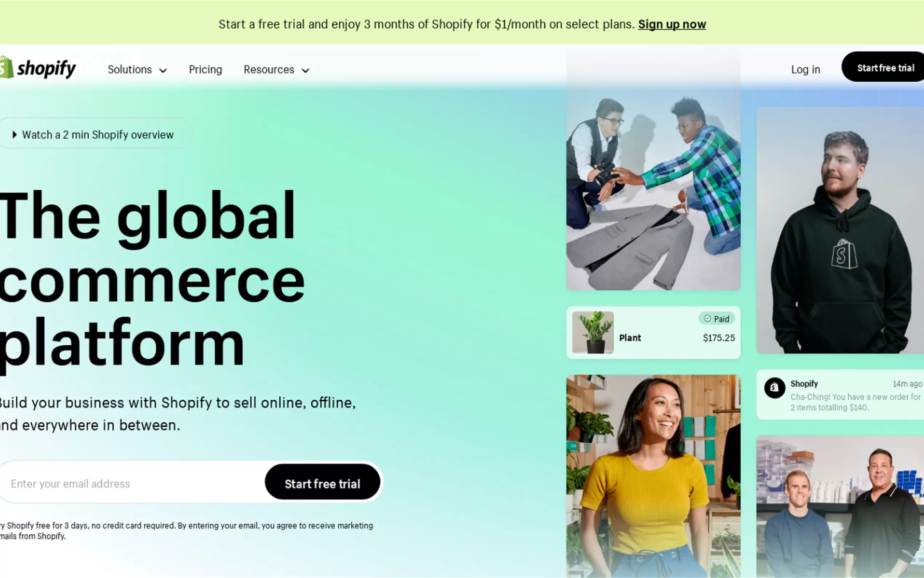Click Sign up now banner link

pos(672,24)
